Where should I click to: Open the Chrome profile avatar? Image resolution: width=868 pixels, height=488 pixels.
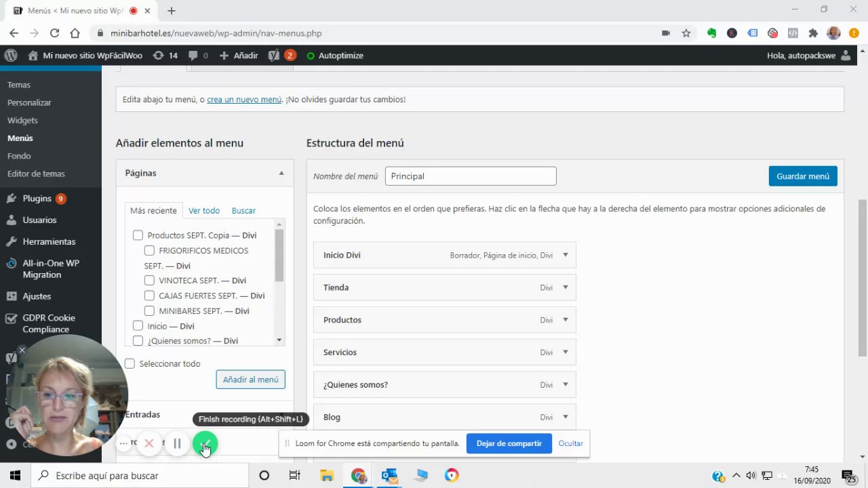[834, 33]
